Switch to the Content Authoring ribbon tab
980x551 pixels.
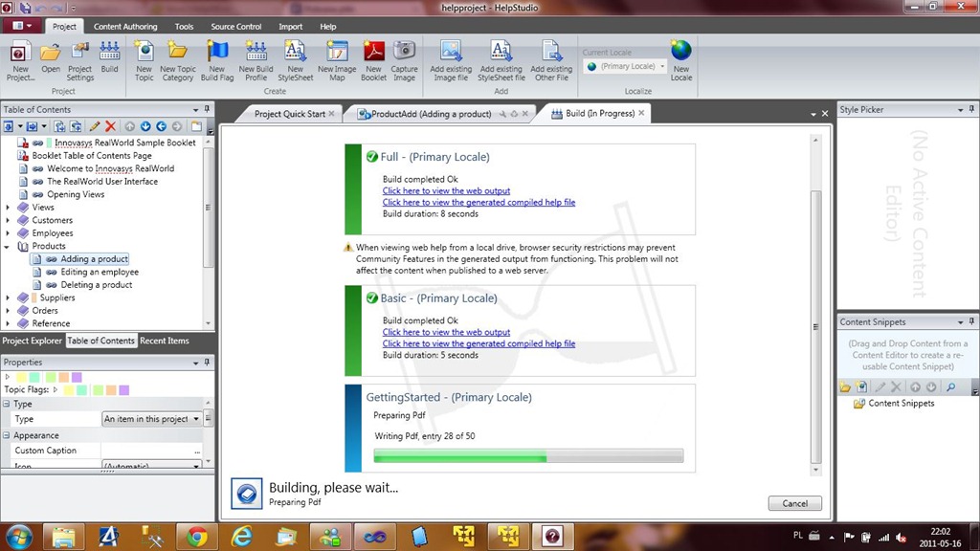tap(127, 27)
